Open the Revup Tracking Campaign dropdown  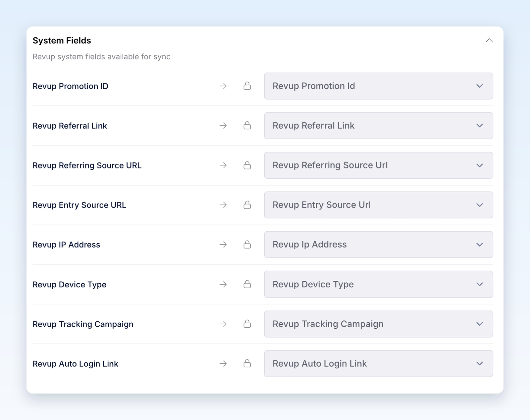(x=379, y=324)
